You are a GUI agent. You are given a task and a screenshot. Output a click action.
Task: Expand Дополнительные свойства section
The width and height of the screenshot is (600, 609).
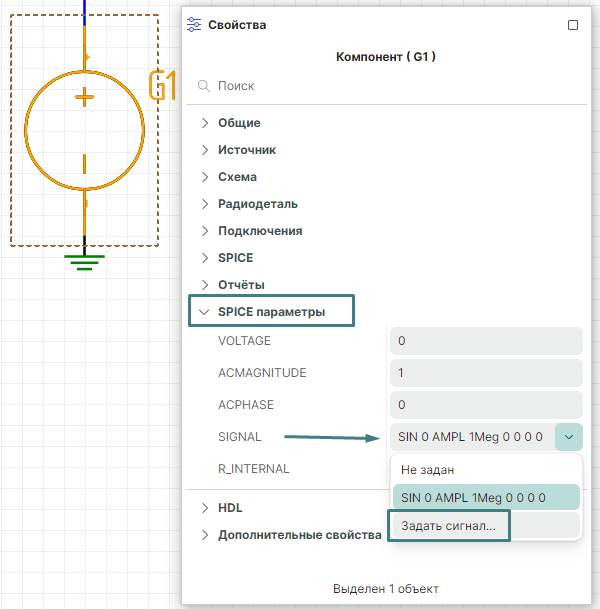[x=205, y=535]
